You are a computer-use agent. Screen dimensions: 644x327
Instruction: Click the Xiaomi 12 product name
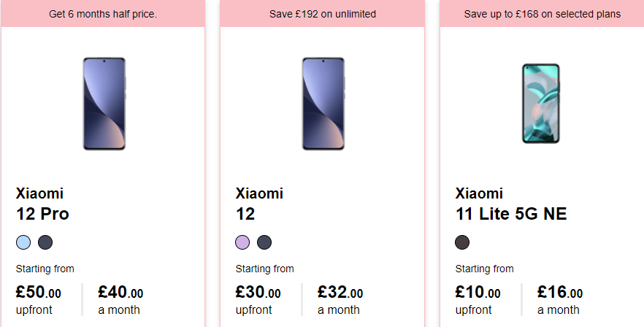point(259,204)
